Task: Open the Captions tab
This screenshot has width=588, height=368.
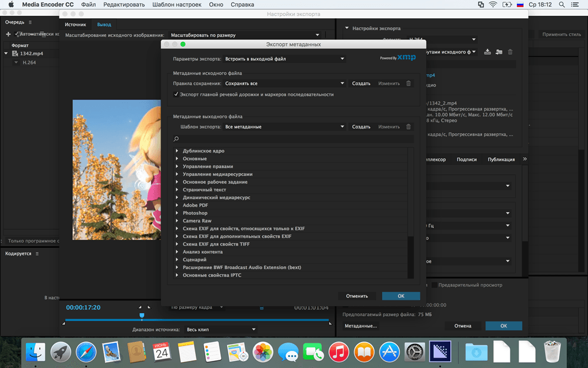Action: [x=466, y=159]
